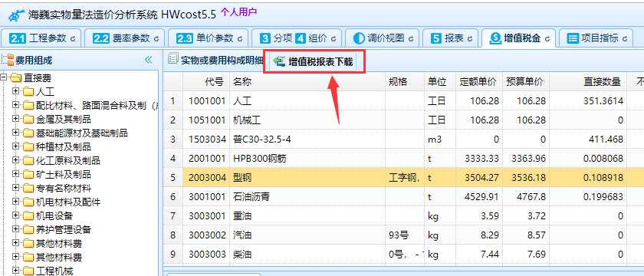Click the 金属及其制品 folder icon
The image size is (644, 276).
28,119
